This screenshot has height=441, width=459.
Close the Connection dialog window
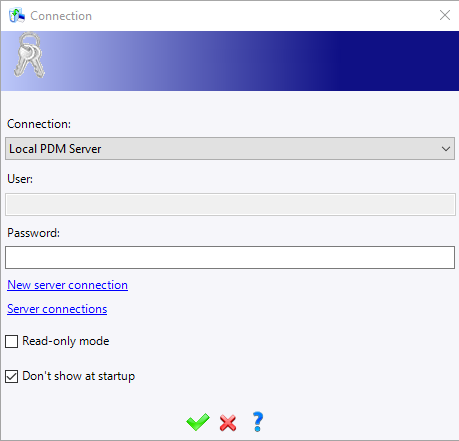(445, 15)
